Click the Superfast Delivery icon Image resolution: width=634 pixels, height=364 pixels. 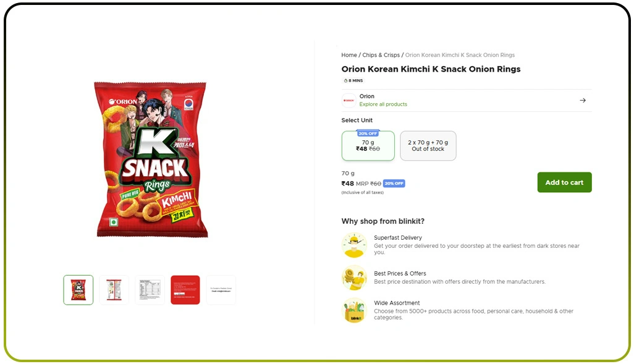tap(354, 245)
